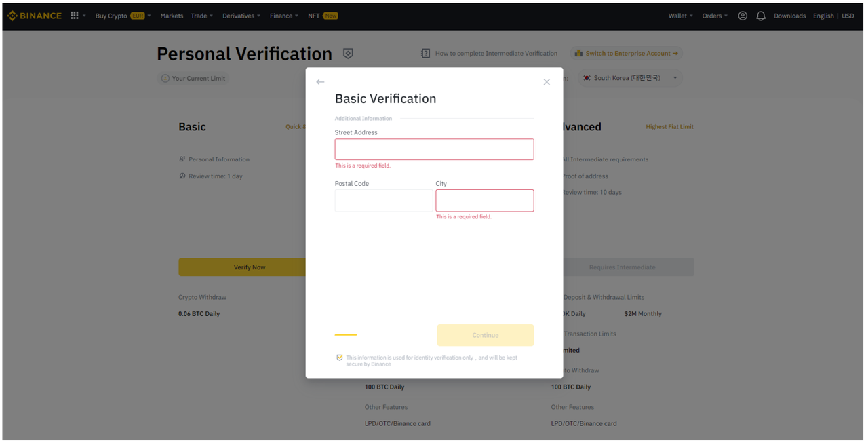Click the Deposit & Withdrawal Limits label
The height and width of the screenshot is (443, 868).
point(604,297)
